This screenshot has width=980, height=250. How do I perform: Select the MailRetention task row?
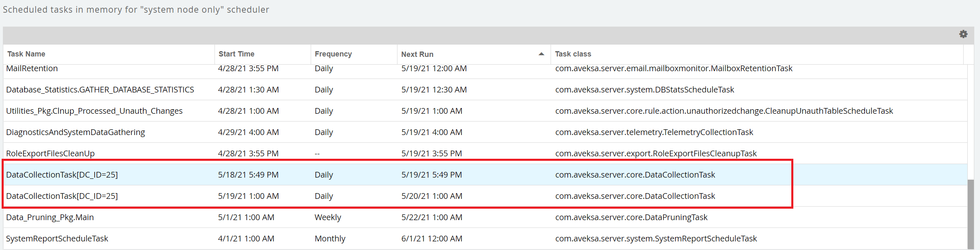click(x=32, y=69)
